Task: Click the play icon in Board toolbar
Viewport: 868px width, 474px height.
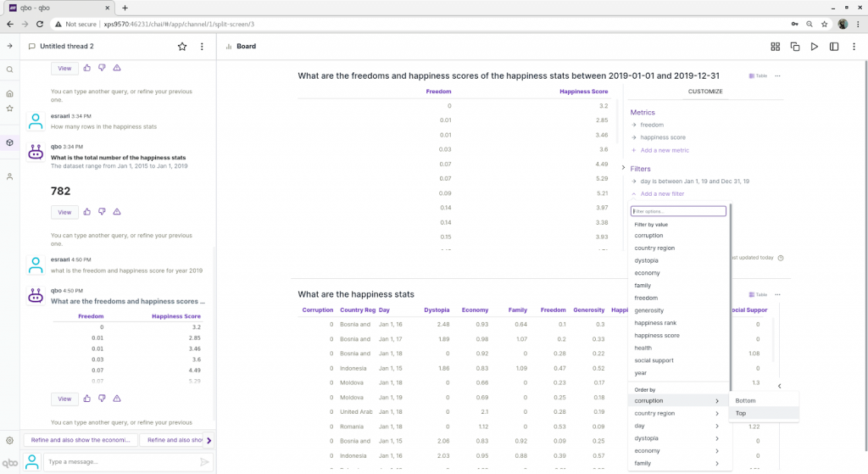Action: pos(814,47)
